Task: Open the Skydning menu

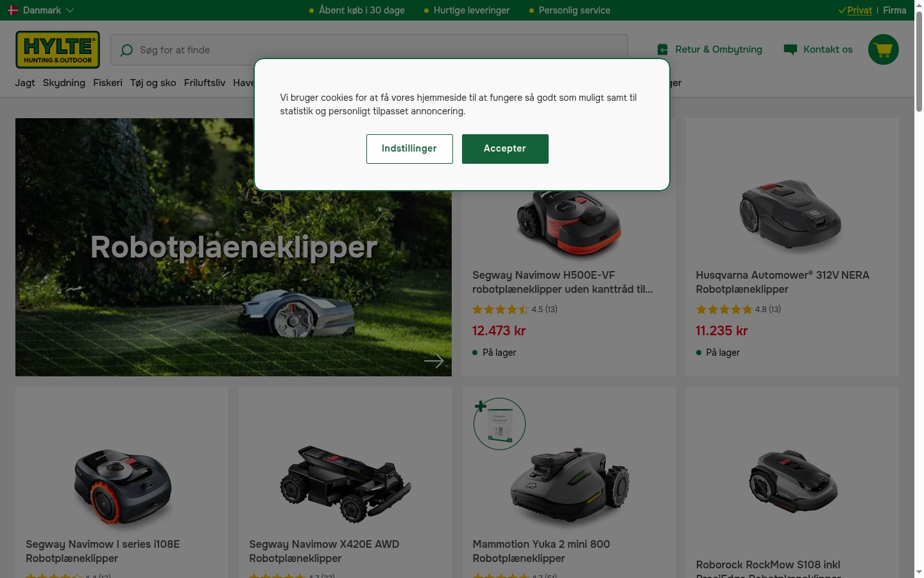Action: tap(64, 83)
